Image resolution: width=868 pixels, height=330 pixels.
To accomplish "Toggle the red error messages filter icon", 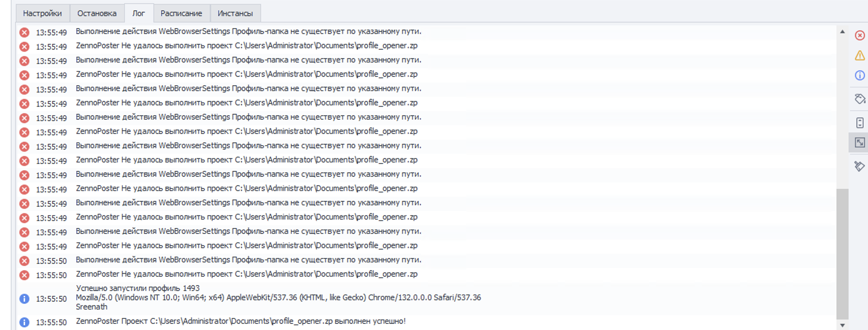I will pos(859,35).
